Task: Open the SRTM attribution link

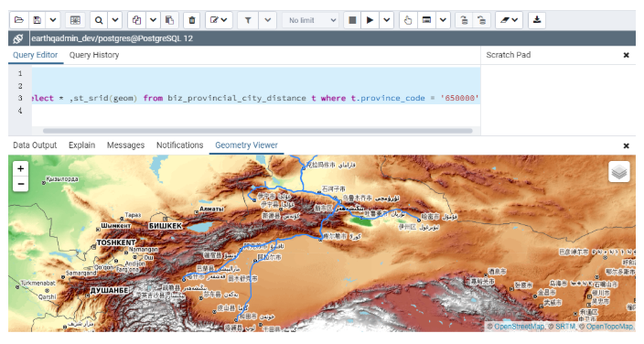Action: (565, 327)
